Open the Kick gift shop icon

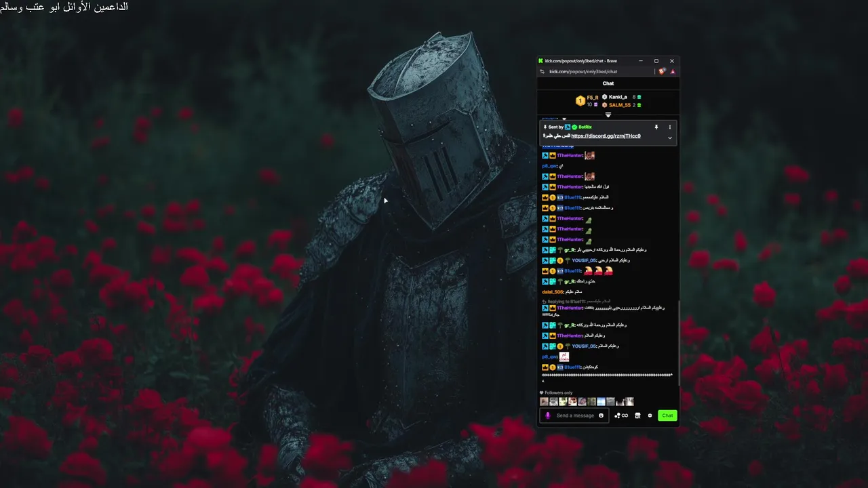coord(637,415)
